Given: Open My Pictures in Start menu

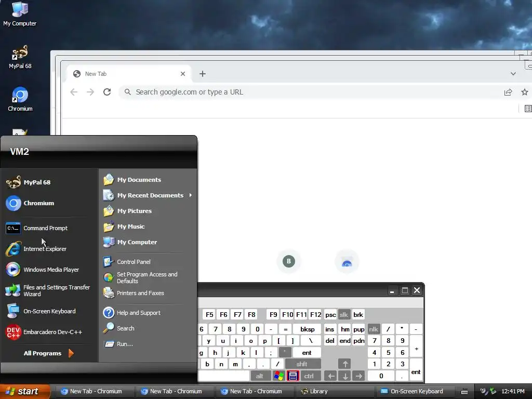Looking at the screenshot, I should tap(127, 211).
